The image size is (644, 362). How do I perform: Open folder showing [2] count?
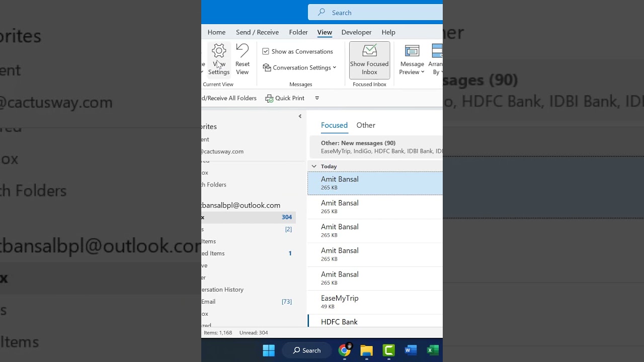(249, 229)
